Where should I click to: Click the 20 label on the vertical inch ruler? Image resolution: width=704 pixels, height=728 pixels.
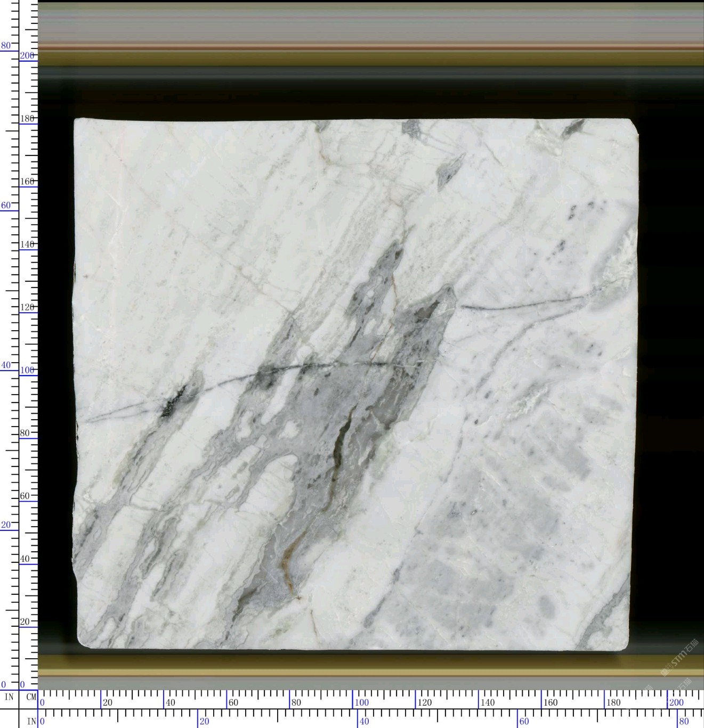click(x=6, y=525)
